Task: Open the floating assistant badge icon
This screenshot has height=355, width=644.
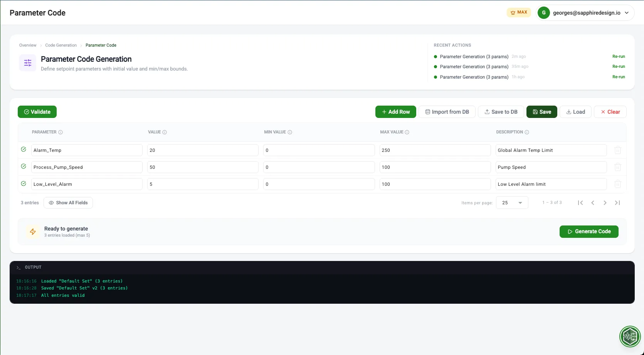Action: (630, 336)
